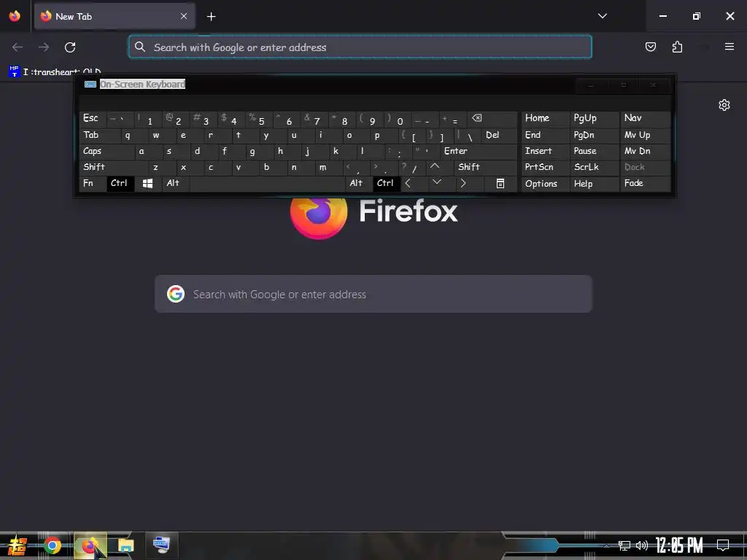Focus the URL address bar
The height and width of the screenshot is (560, 747).
coord(360,47)
